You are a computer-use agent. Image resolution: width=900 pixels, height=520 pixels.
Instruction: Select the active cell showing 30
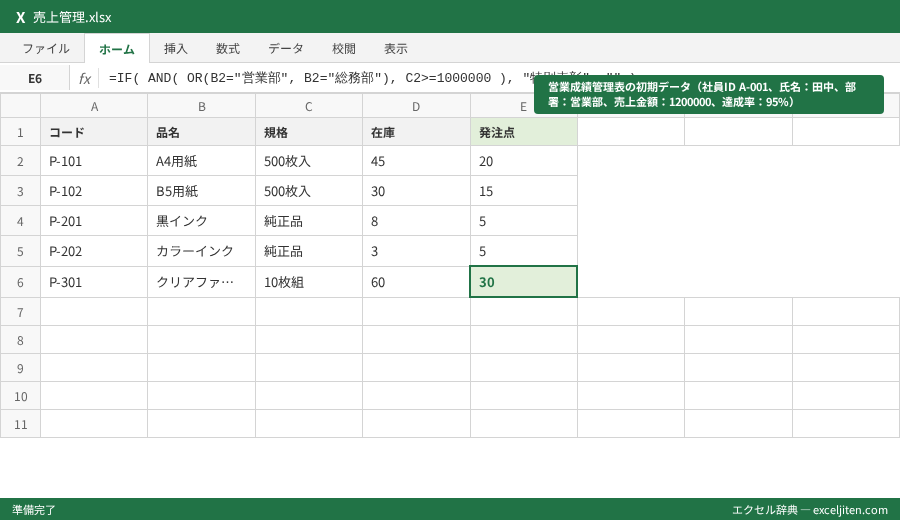(523, 282)
